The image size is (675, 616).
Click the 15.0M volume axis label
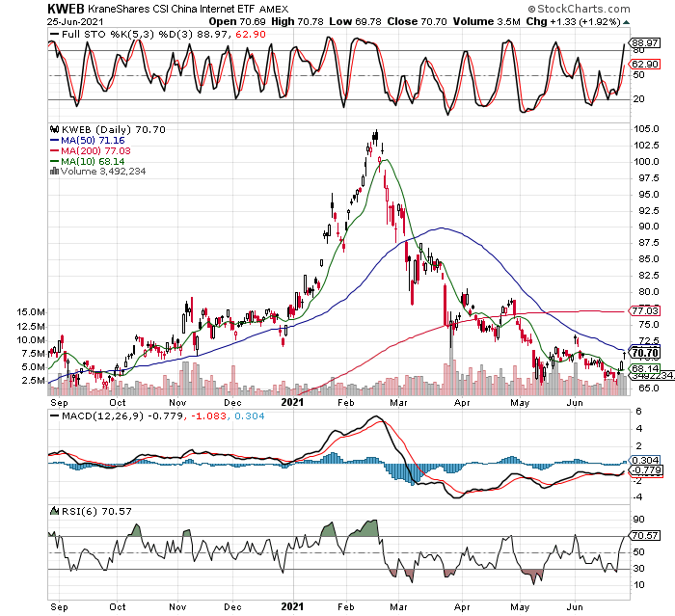click(31, 311)
